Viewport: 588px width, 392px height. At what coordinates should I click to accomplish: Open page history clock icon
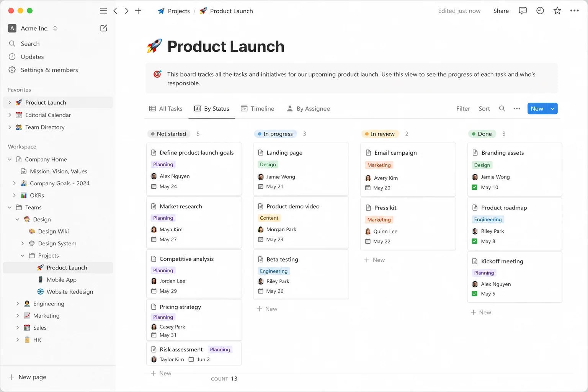pyautogui.click(x=540, y=11)
